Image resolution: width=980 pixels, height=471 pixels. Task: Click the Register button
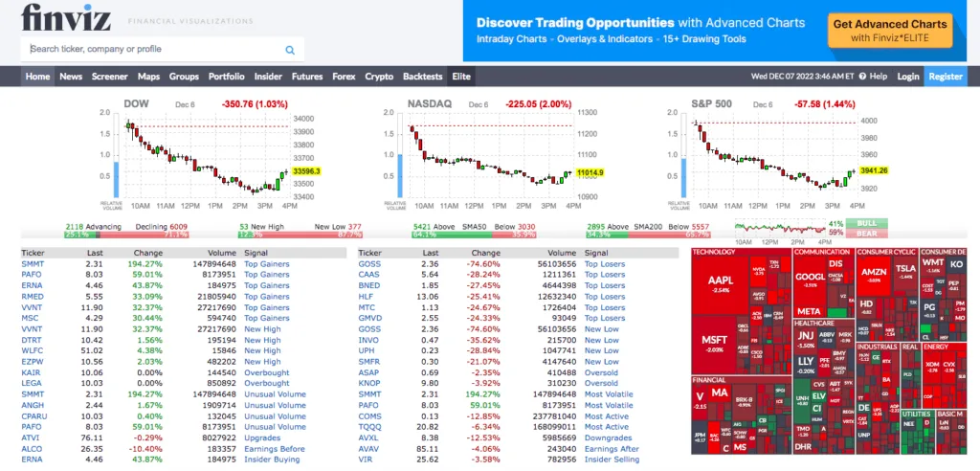point(946,77)
